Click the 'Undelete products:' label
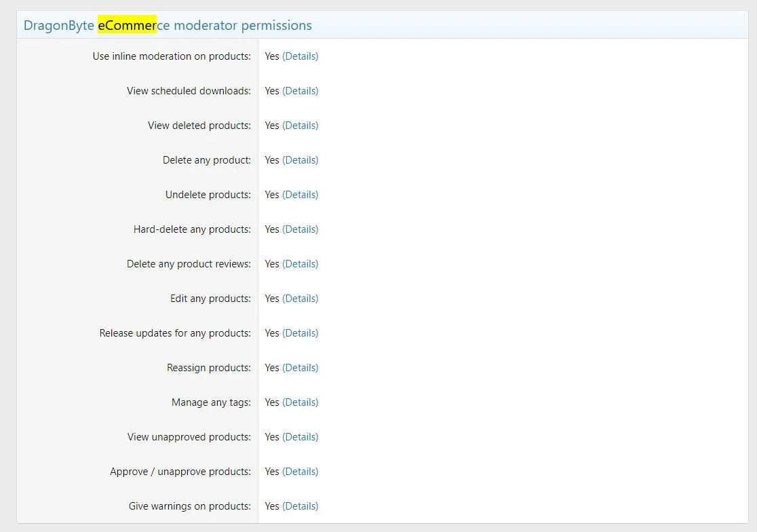 (208, 195)
